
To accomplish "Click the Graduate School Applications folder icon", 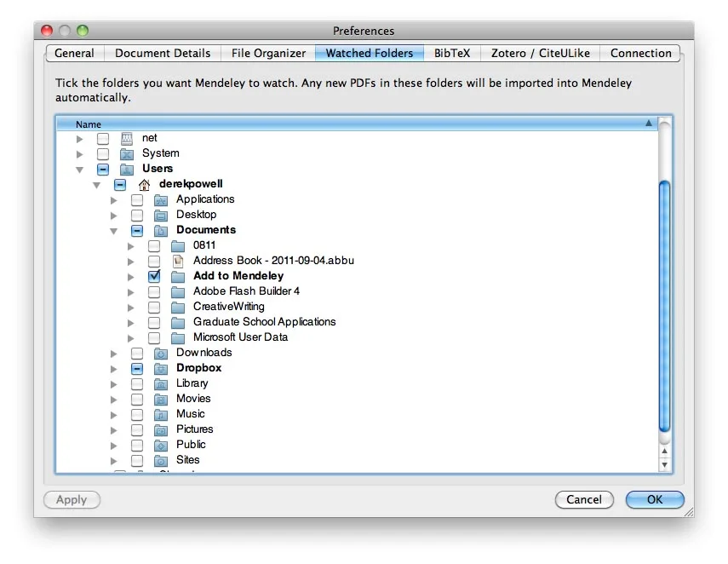I will tap(178, 322).
